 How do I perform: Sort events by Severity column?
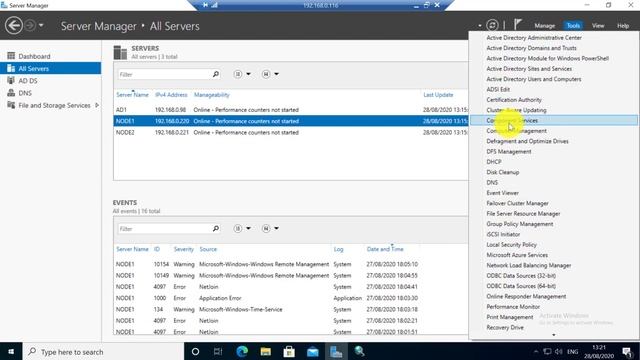point(184,249)
